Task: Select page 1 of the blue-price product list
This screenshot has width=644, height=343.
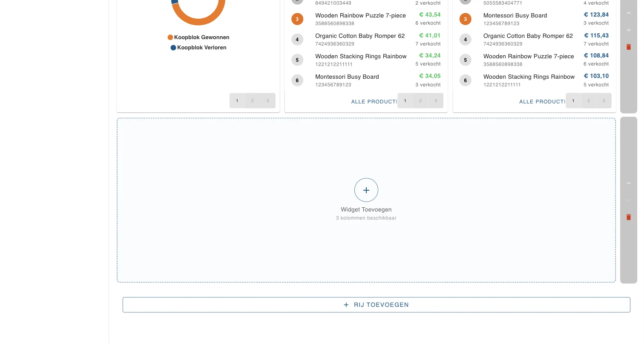Action: [x=573, y=101]
